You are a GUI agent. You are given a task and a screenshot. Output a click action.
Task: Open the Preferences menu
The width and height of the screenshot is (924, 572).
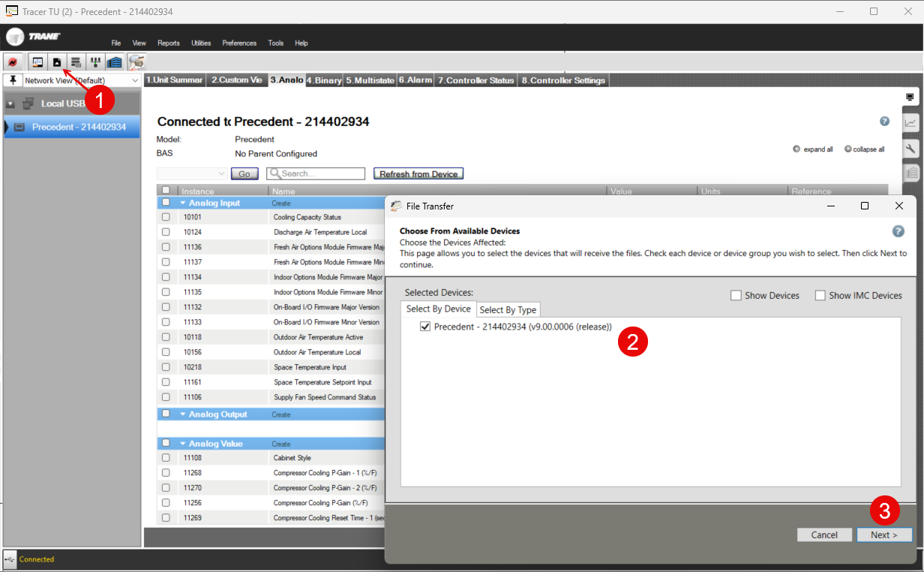coord(239,43)
